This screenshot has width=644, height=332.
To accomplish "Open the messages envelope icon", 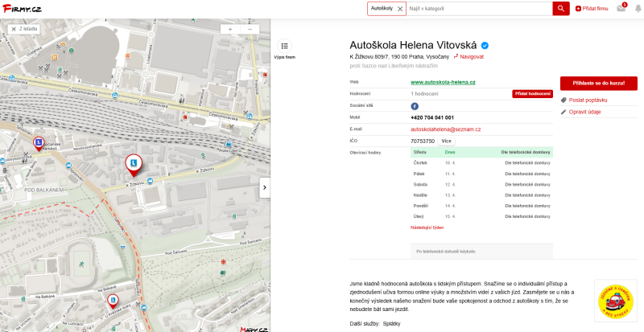I will point(621,8).
